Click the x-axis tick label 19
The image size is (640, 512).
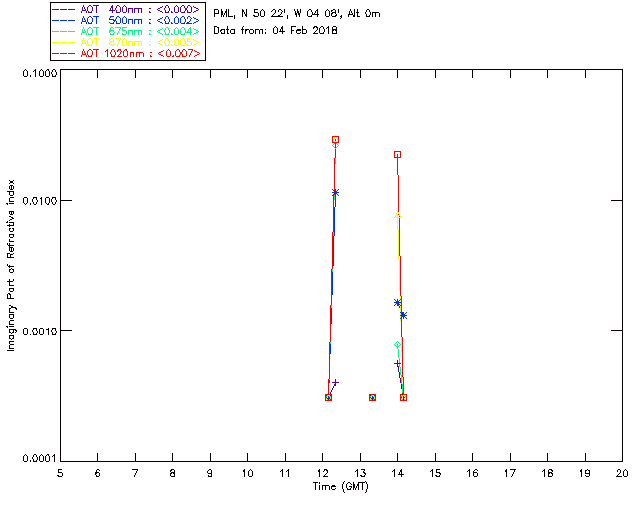click(x=585, y=473)
